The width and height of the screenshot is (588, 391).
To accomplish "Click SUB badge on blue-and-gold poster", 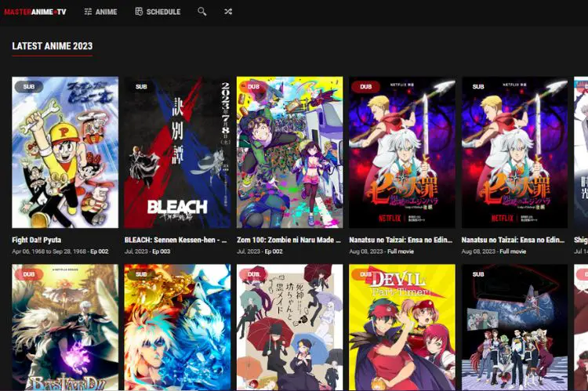I will click(x=141, y=274).
